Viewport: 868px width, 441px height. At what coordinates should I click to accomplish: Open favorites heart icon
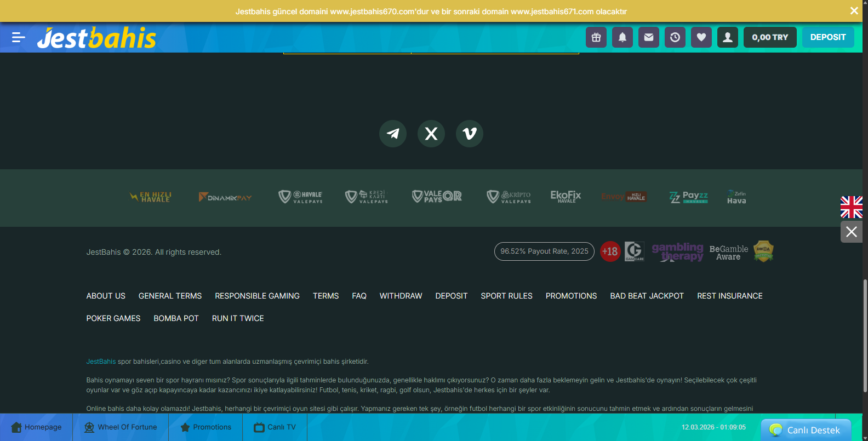coord(701,37)
